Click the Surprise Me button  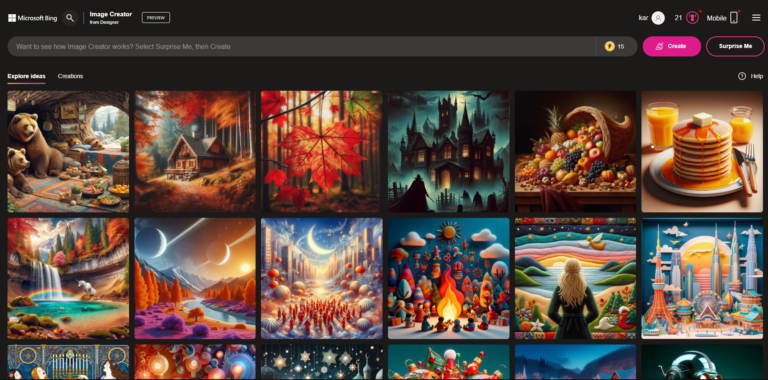click(x=735, y=46)
